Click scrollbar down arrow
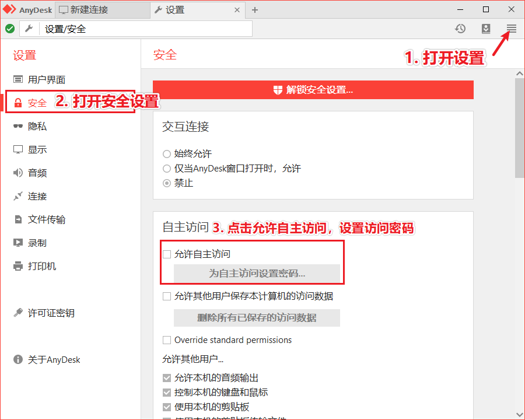525x420 pixels. click(x=520, y=415)
